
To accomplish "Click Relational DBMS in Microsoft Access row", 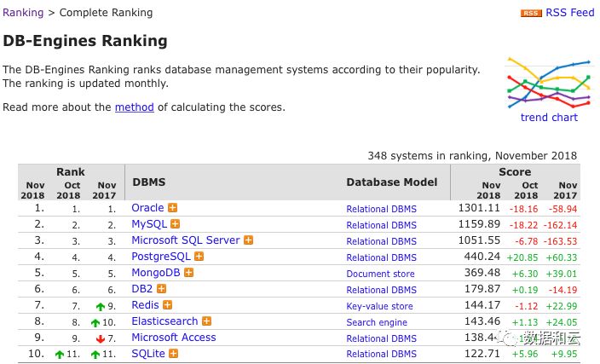I will [381, 338].
